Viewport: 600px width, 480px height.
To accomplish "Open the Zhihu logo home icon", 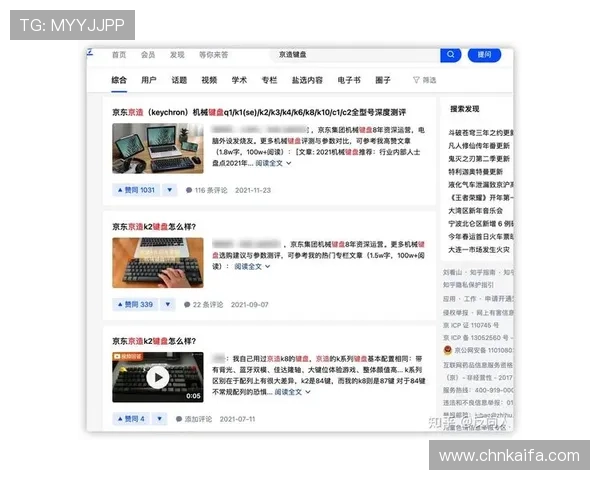I will click(90, 52).
